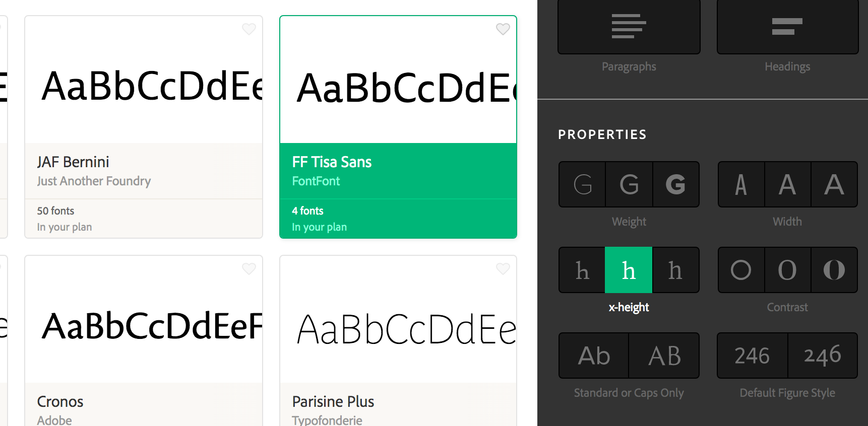This screenshot has width=868, height=426.
Task: Favorite JAF Bernini with heart icon
Action: click(x=249, y=29)
